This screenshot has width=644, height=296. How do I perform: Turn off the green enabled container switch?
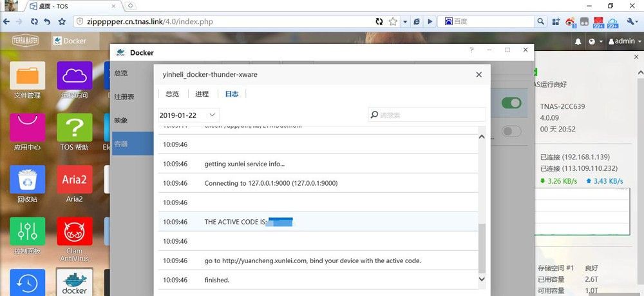pos(511,103)
